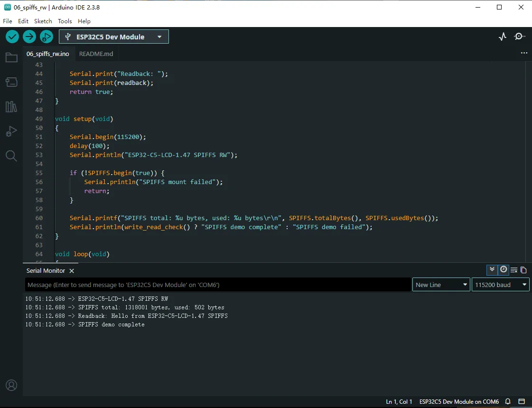Select the Serial Monitor panel tab
The image size is (532, 408).
click(x=46, y=270)
